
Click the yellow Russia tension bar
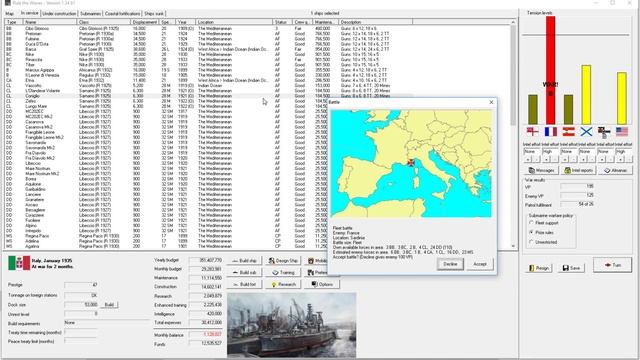pos(586,94)
